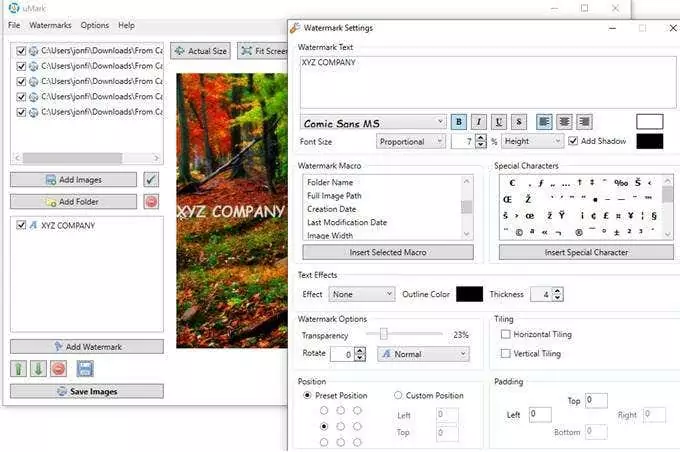680x452 pixels.
Task: Right-align the watermark text
Action: 584,122
